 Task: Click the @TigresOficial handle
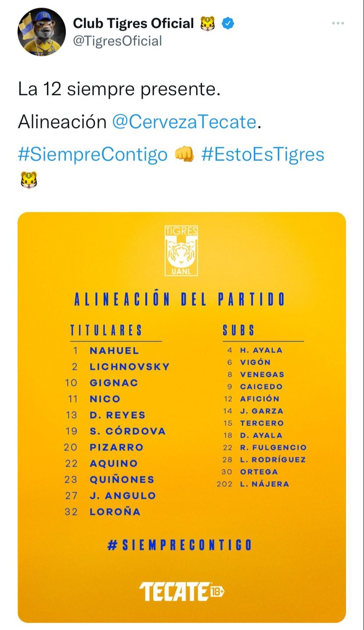coord(117,41)
